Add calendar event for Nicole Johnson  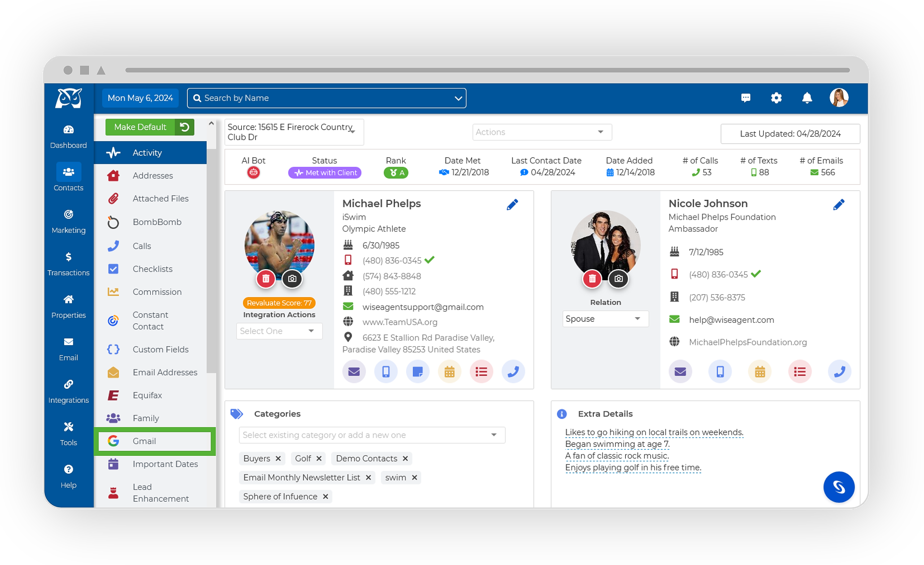(x=760, y=372)
